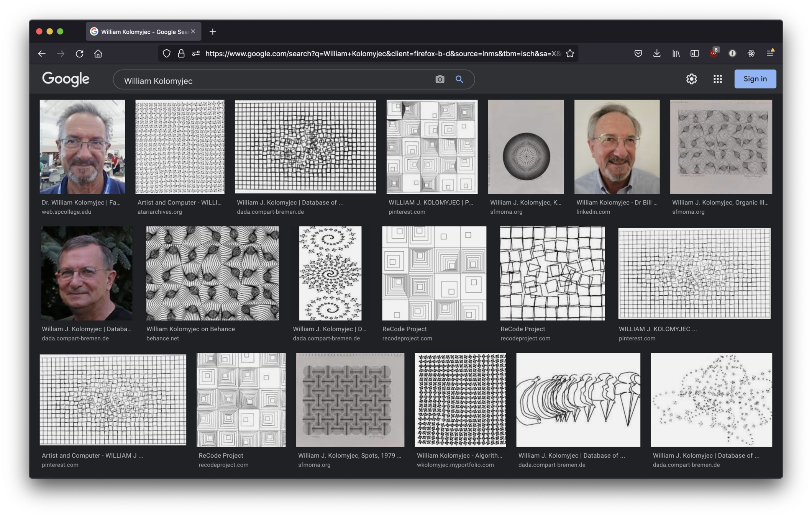
Task: Open a new browser tab
Action: pos(213,32)
